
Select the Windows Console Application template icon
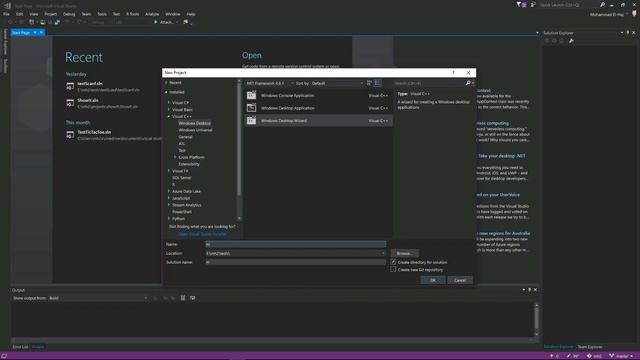click(251, 96)
